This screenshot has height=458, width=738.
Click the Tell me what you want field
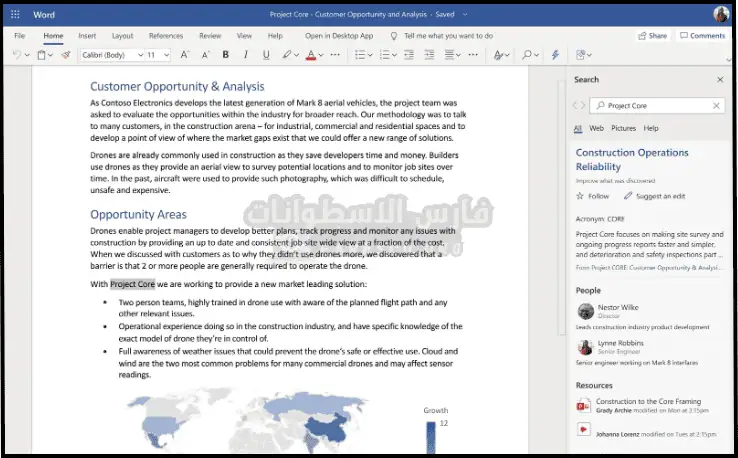pyautogui.click(x=447, y=35)
